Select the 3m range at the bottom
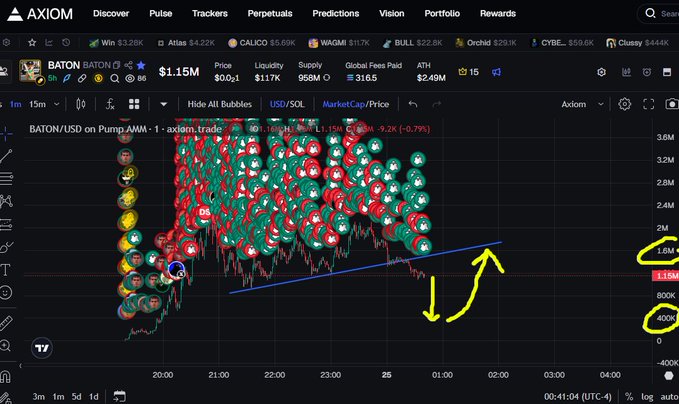This screenshot has height=404, width=679. pos(39,397)
